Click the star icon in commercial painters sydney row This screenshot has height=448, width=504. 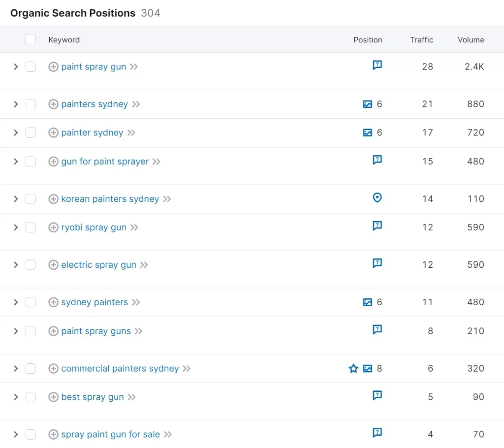coord(353,368)
